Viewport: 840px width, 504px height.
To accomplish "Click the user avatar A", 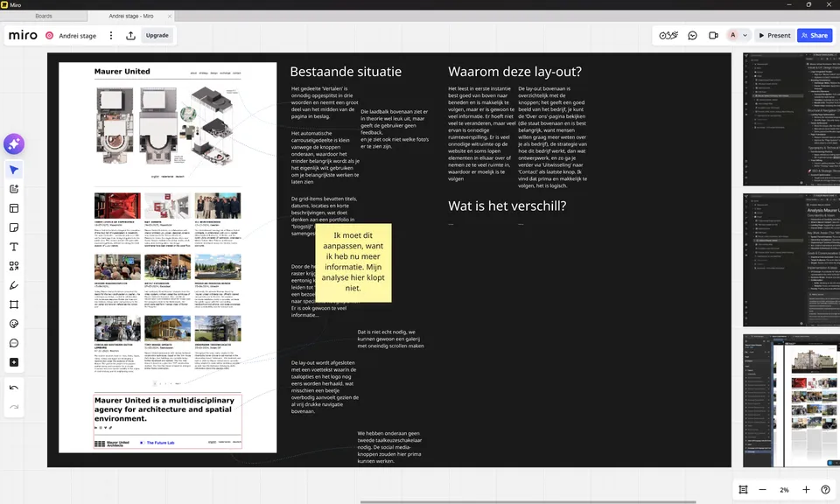I will click(x=732, y=35).
